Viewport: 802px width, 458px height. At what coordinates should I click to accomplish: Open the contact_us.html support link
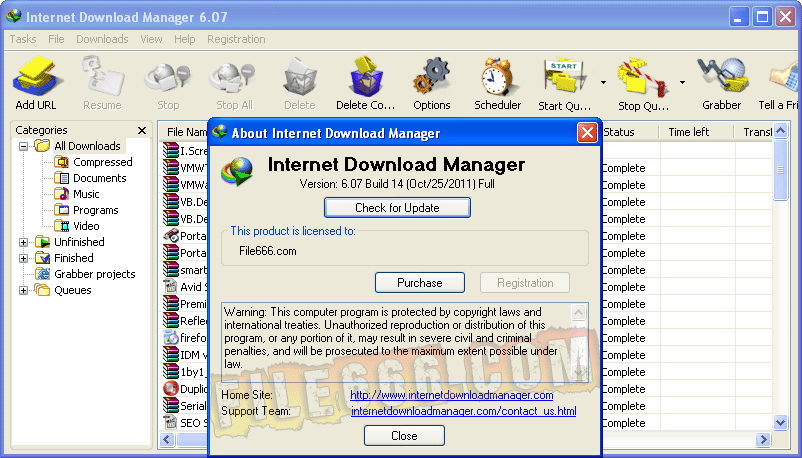point(463,411)
